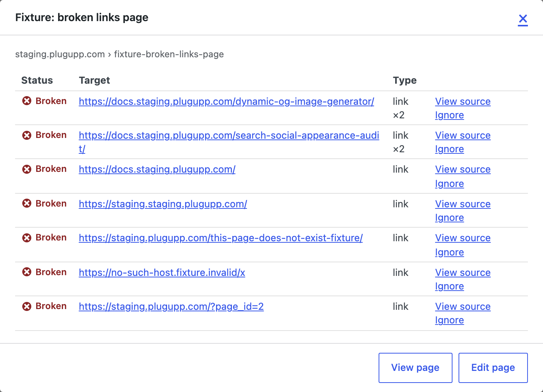The image size is (543, 392).
Task: Click 'Broken' status text in ?page_id=2 row
Action: (51, 306)
